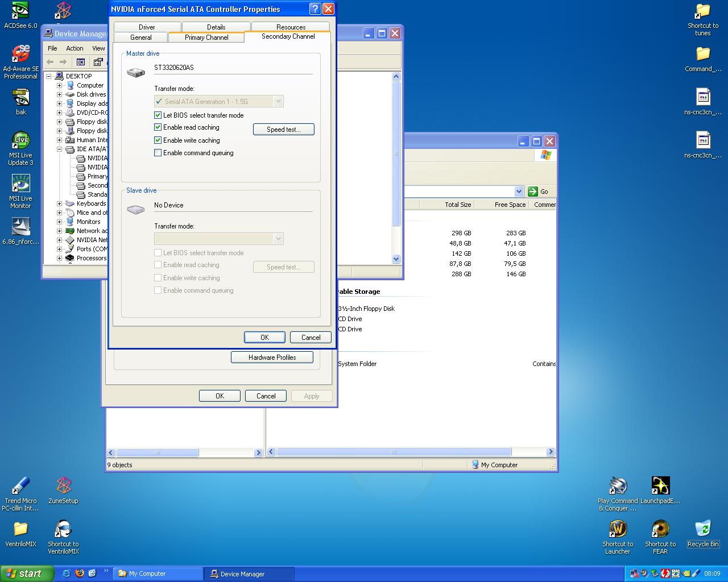
Task: Expand the Processors tree node
Action: pos(59,258)
